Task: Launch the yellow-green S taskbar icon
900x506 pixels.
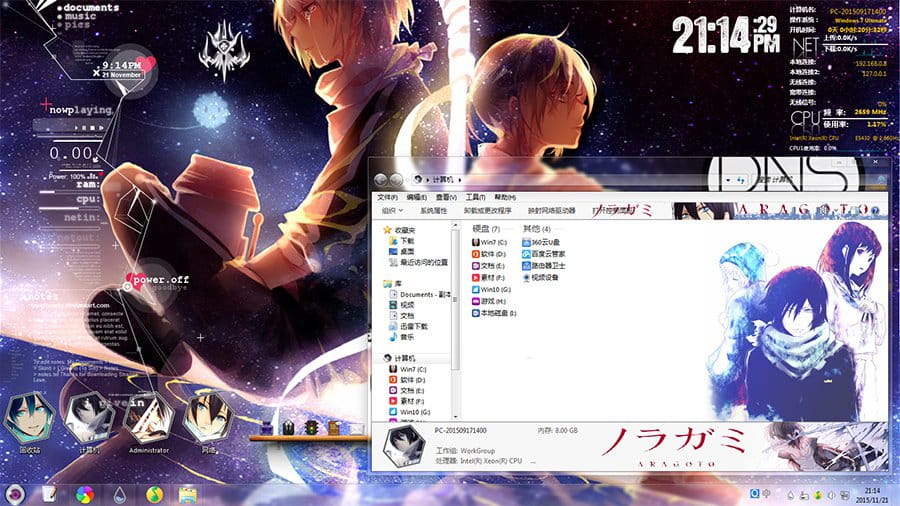Action: point(153,494)
